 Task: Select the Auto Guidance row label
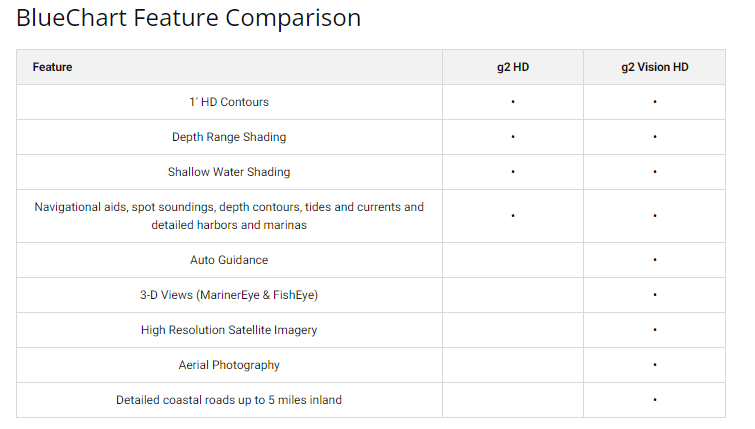(x=229, y=260)
